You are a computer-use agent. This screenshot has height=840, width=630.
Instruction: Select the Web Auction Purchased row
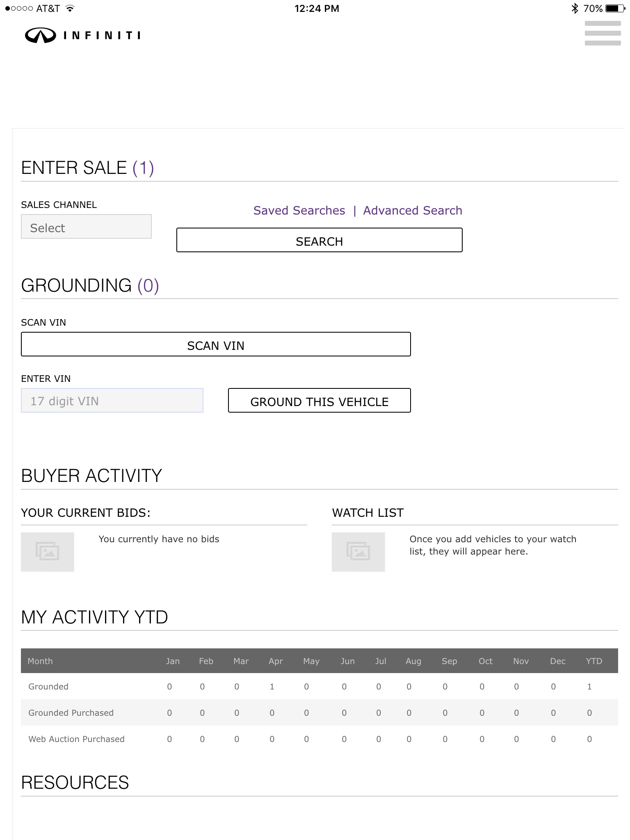pyautogui.click(x=76, y=739)
